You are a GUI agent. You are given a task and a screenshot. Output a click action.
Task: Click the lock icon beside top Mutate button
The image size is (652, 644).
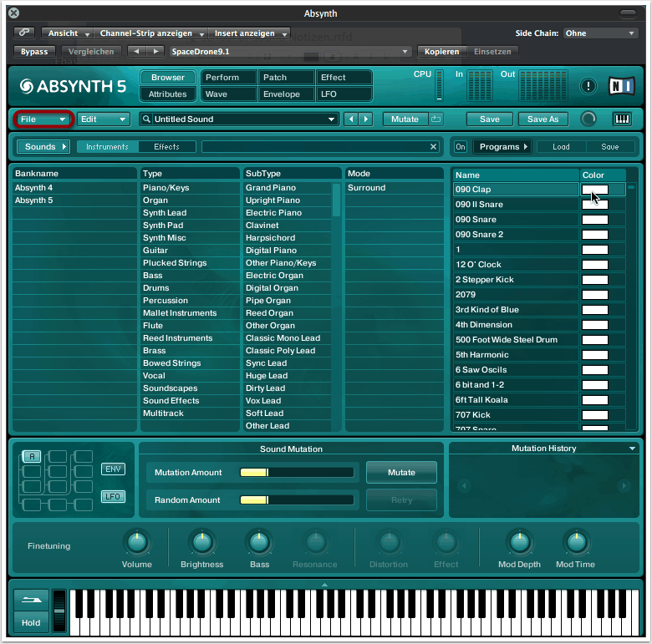pos(436,119)
